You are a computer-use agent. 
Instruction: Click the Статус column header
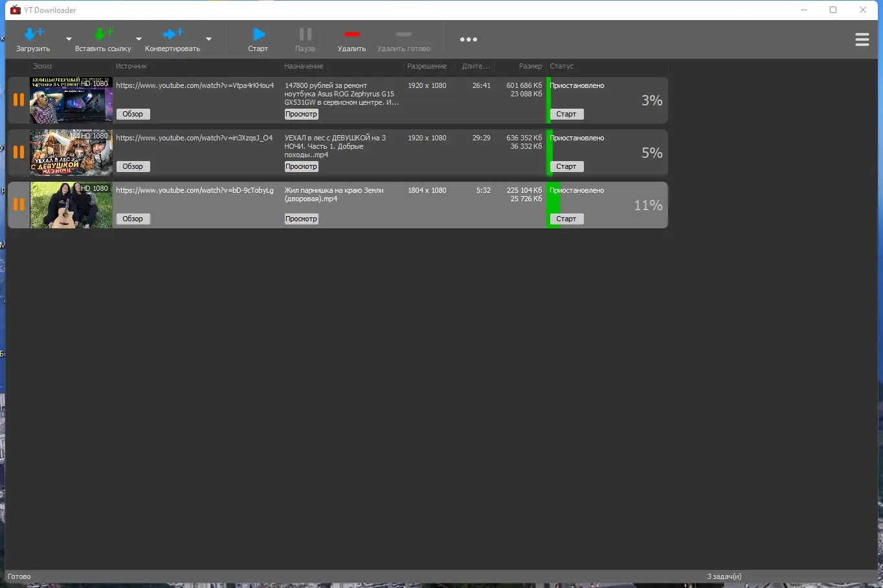tap(562, 66)
